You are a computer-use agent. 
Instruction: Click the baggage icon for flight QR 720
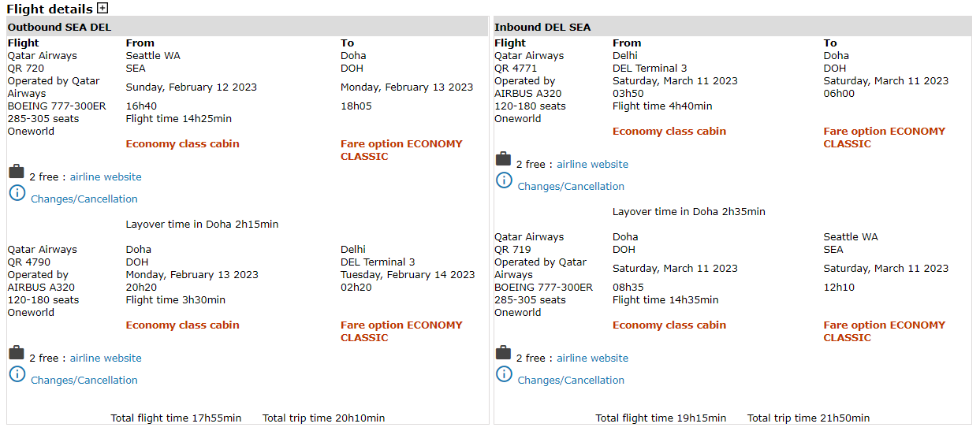point(17,172)
